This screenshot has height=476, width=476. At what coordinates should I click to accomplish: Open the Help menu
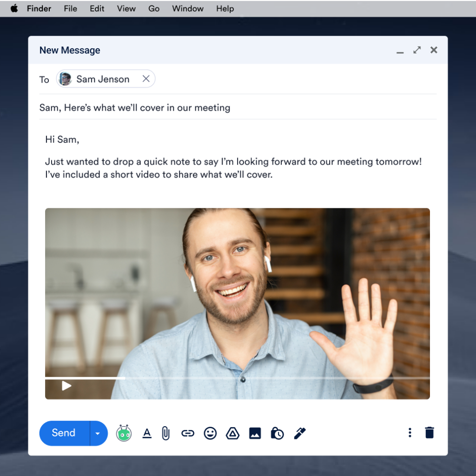pyautogui.click(x=225, y=8)
